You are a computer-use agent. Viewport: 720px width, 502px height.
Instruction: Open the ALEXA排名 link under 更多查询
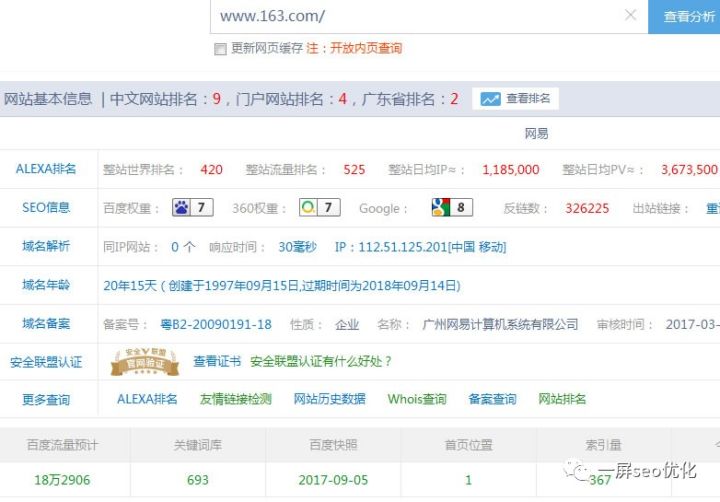(x=147, y=399)
